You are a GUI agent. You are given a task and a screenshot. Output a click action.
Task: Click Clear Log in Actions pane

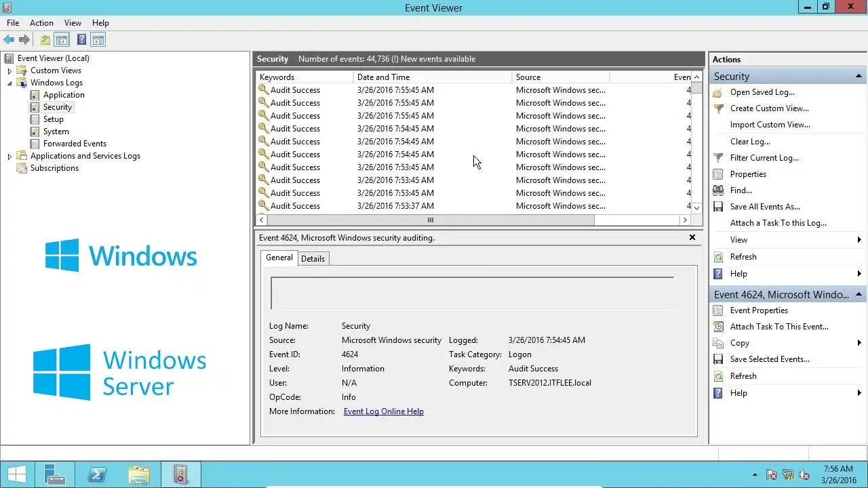tap(750, 142)
